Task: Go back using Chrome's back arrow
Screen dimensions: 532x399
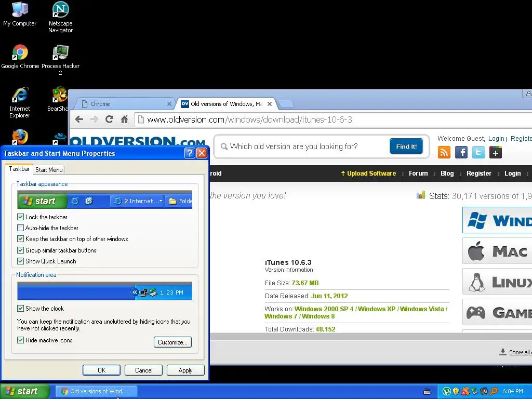Action: [x=79, y=119]
